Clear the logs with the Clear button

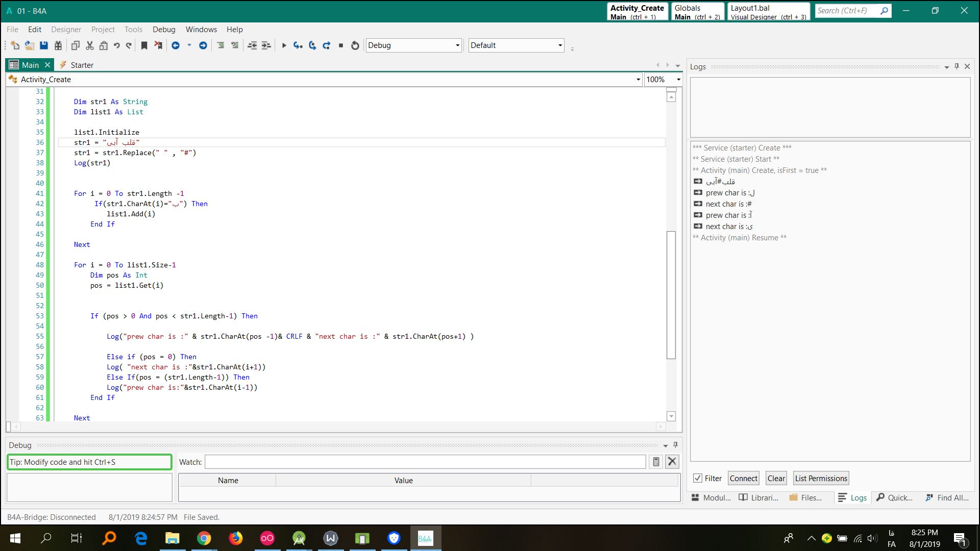[x=776, y=478]
